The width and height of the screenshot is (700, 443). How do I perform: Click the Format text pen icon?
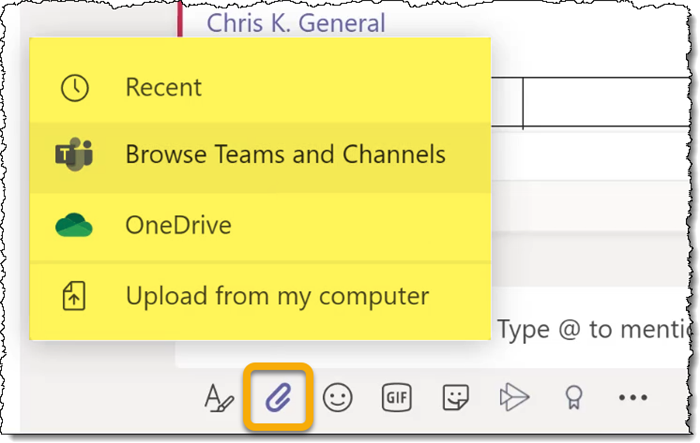[x=217, y=398]
